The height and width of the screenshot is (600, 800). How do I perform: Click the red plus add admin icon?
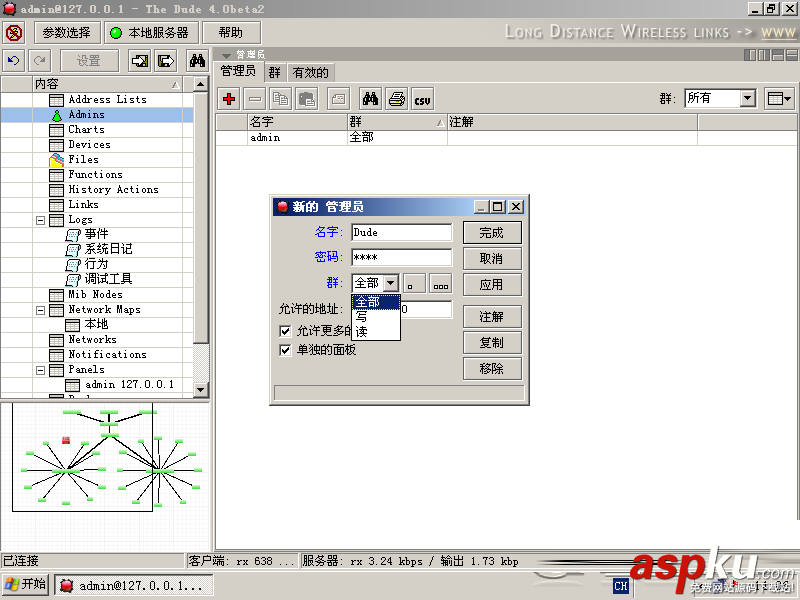point(229,99)
